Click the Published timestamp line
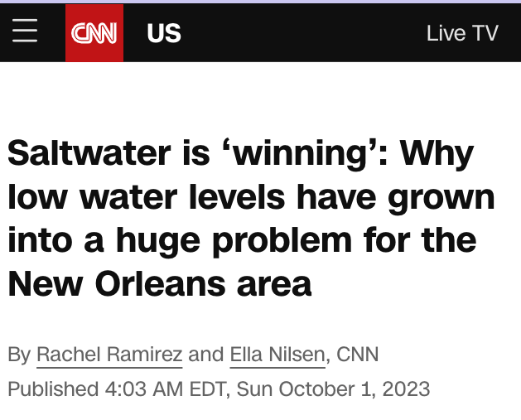Viewport: 521px width, 420px height. tap(219, 389)
